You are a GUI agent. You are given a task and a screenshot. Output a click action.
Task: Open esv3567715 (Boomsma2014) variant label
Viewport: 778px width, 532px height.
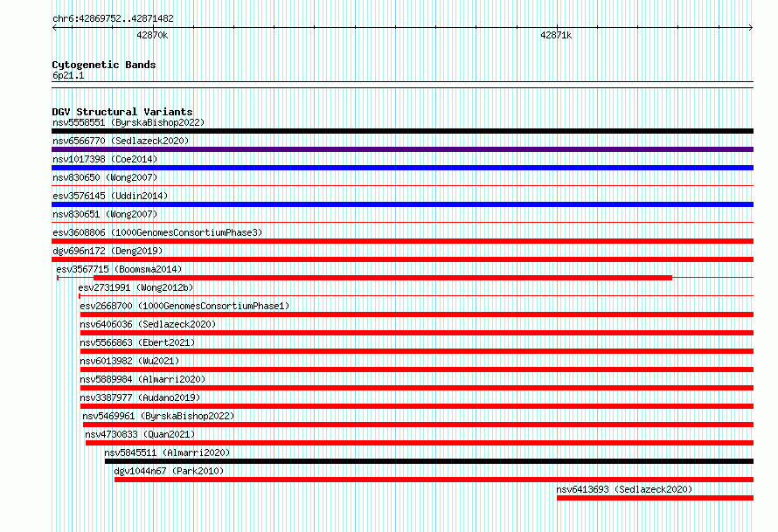[x=119, y=269]
